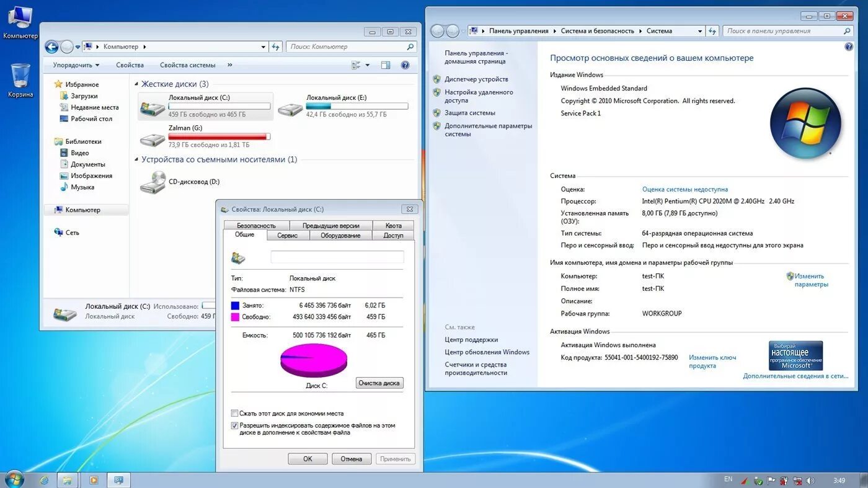Open Windows Explorer taskbar icon
This screenshot has height=488, width=868.
[x=67, y=480]
